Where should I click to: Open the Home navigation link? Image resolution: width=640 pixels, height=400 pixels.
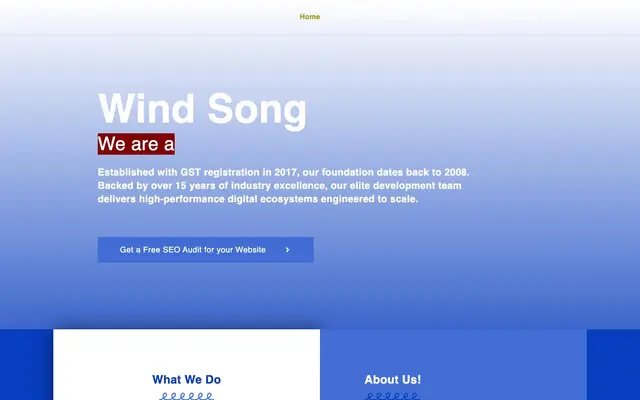tap(309, 17)
